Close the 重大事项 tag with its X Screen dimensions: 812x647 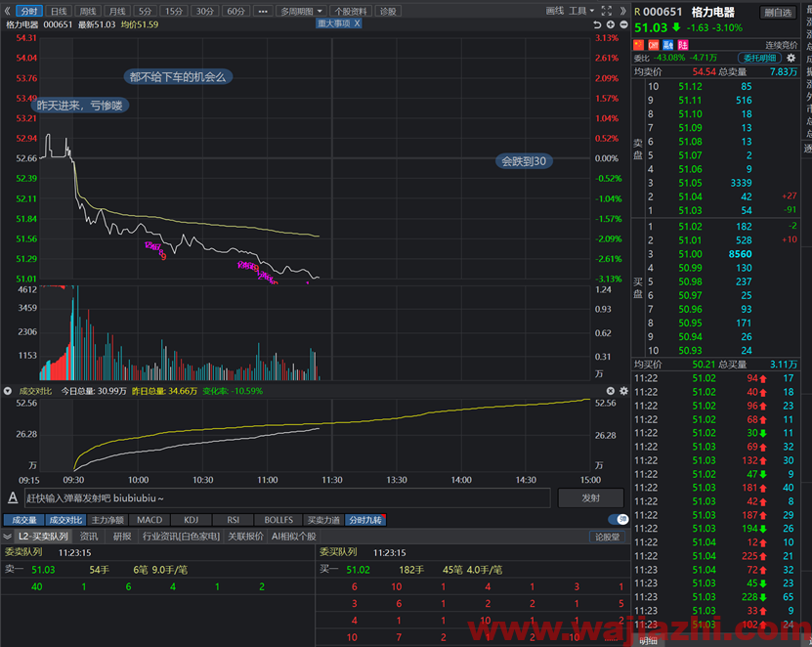click(x=357, y=23)
